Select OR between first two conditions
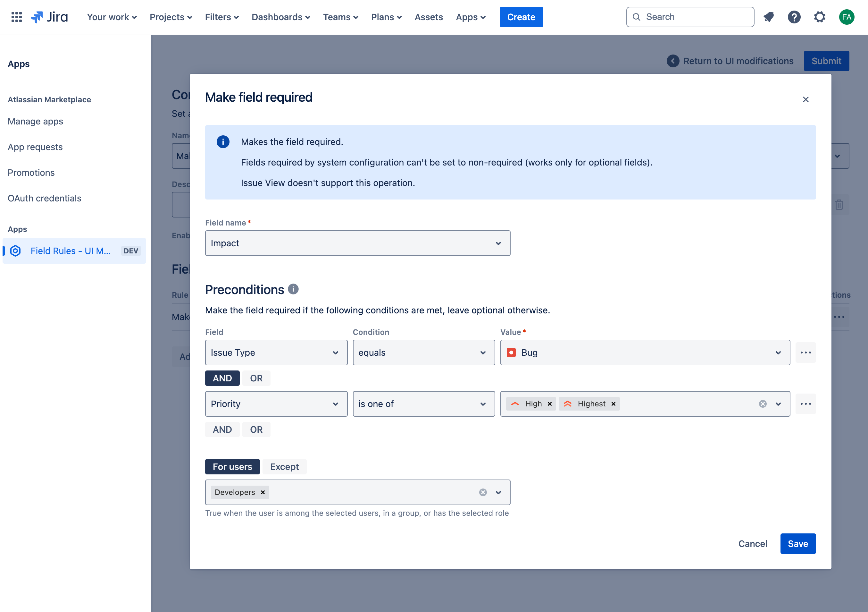Viewport: 868px width, 612px height. coord(256,378)
